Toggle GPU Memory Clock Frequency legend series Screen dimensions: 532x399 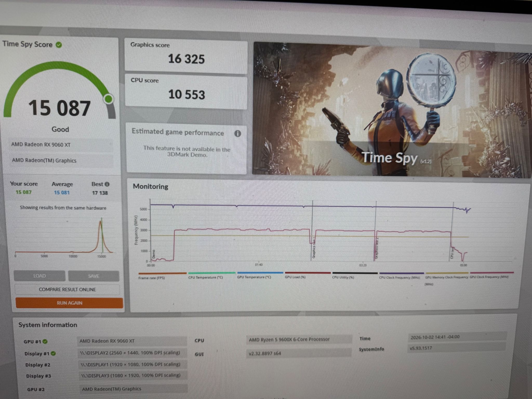click(447, 279)
